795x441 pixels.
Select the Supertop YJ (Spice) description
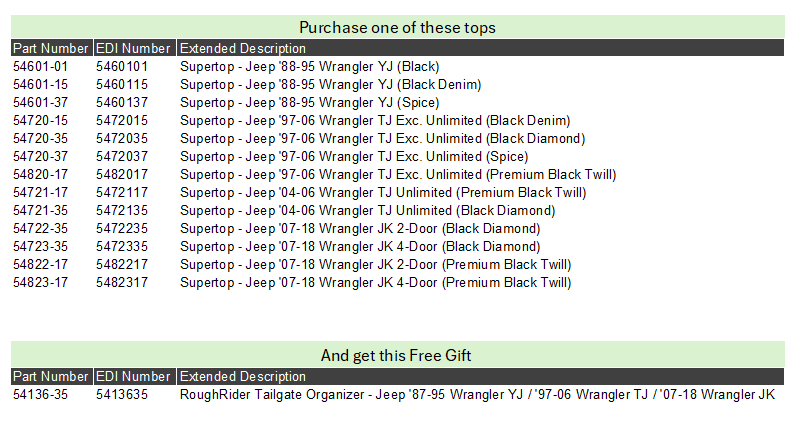(309, 103)
